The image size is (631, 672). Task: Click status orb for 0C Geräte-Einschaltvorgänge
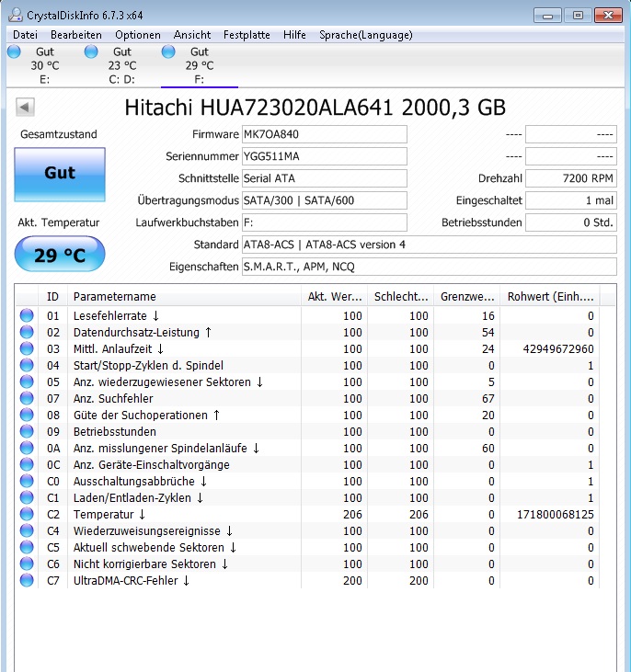point(27,464)
